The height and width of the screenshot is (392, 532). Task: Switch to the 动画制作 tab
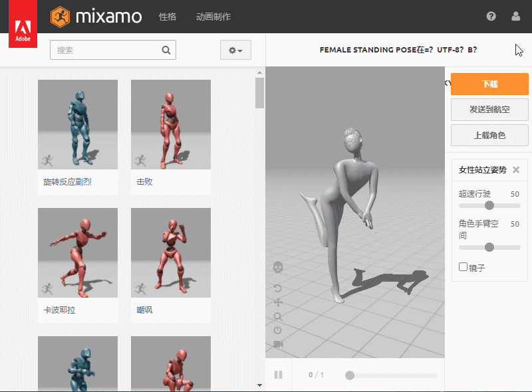tap(213, 17)
